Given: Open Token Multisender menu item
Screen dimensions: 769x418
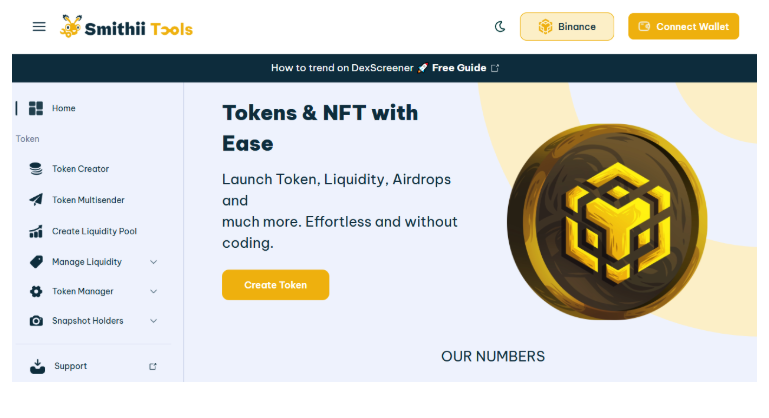Looking at the screenshot, I should [x=88, y=200].
